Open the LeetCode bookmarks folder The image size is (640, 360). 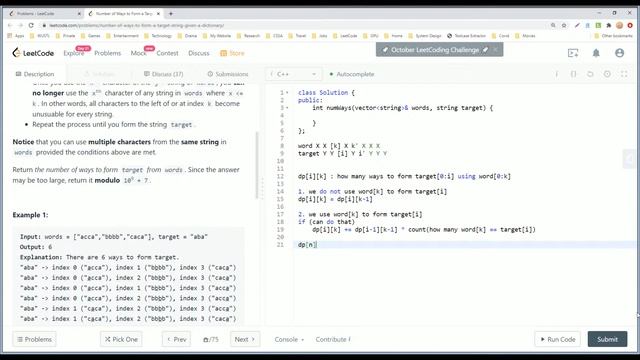(345, 36)
